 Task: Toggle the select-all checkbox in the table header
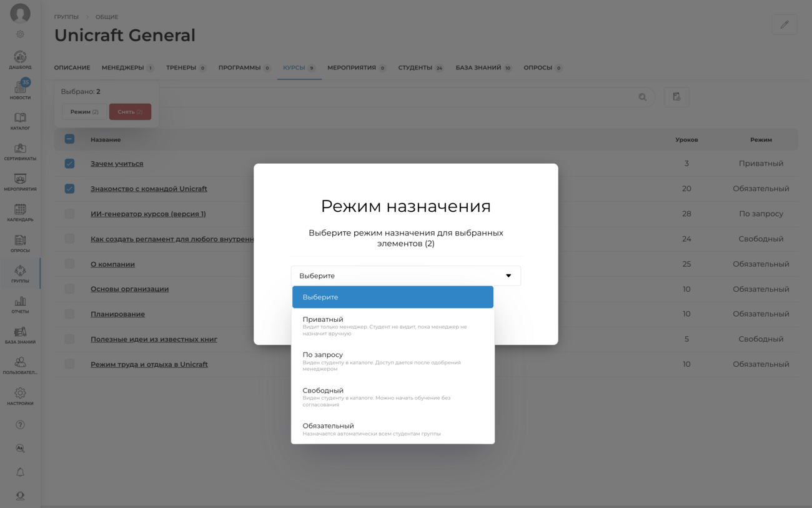(x=69, y=139)
